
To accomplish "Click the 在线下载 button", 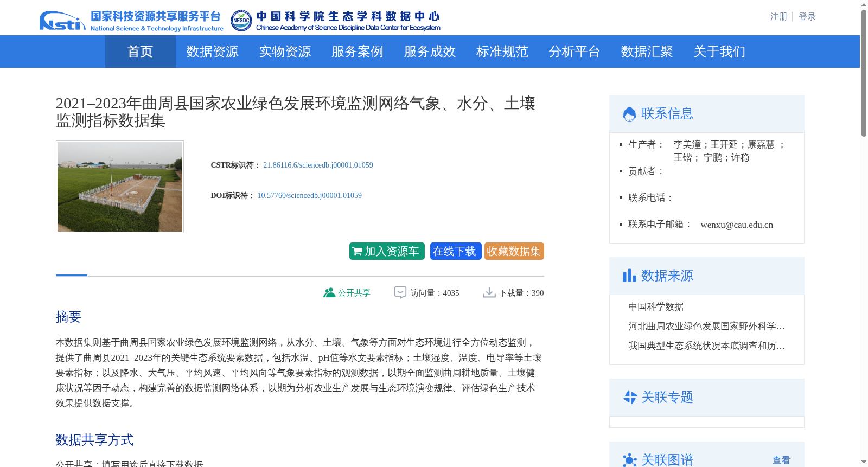I will [456, 251].
